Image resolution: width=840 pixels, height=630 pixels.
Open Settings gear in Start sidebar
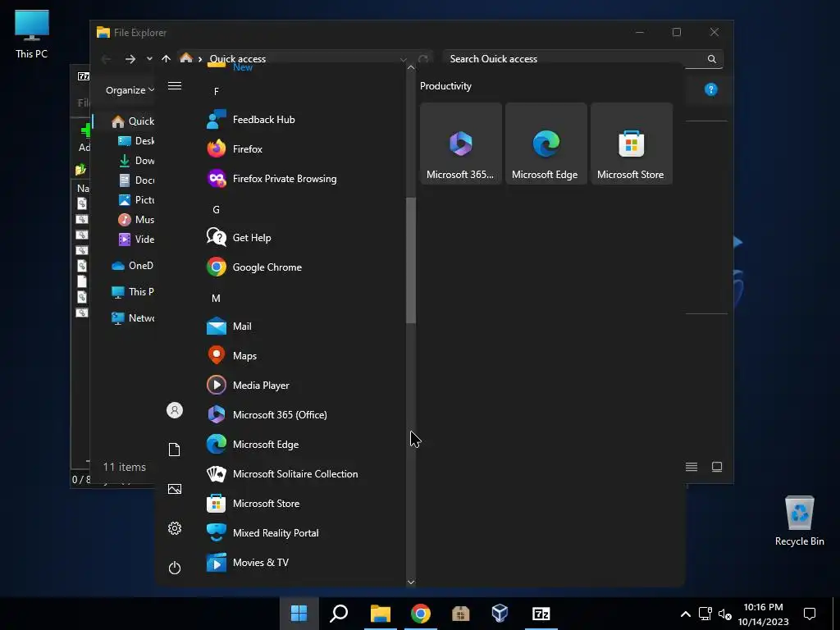pyautogui.click(x=175, y=528)
